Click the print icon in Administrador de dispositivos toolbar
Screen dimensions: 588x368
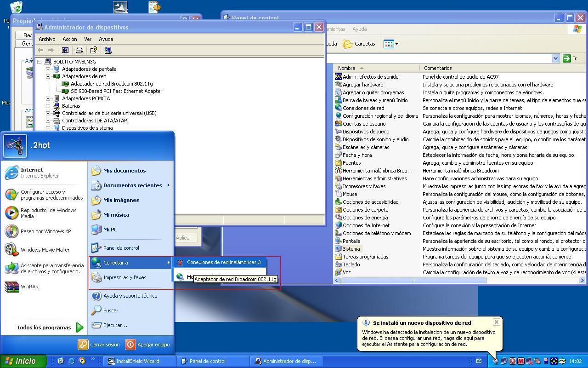79,50
